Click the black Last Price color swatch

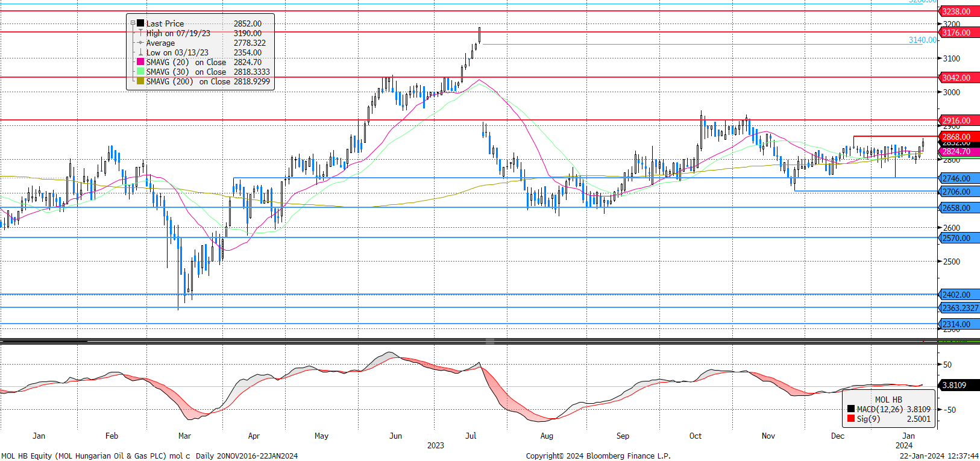(x=140, y=24)
